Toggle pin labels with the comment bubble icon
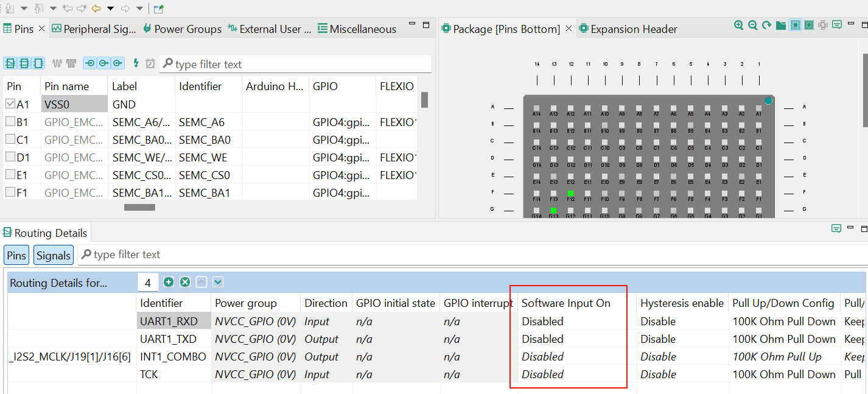This screenshot has height=394, width=868. coord(837,26)
